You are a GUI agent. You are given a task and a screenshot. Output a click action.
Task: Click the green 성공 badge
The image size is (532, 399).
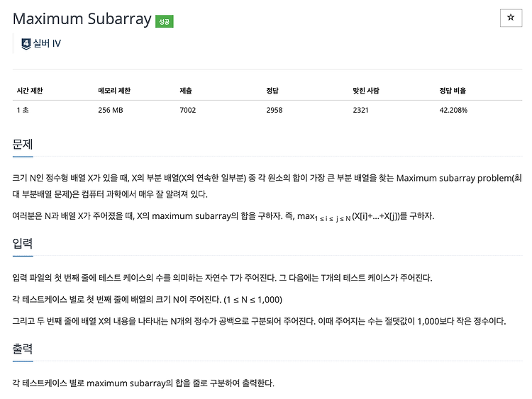[165, 21]
